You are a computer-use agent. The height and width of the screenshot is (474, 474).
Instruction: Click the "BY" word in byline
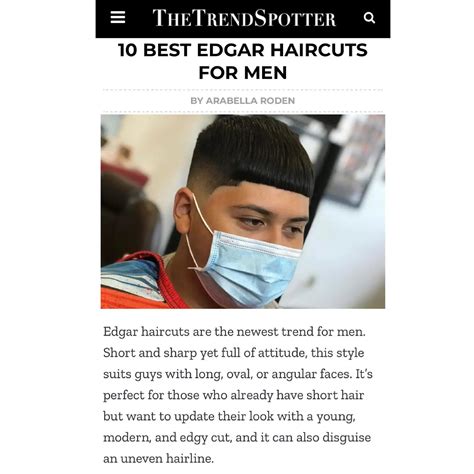coord(197,101)
